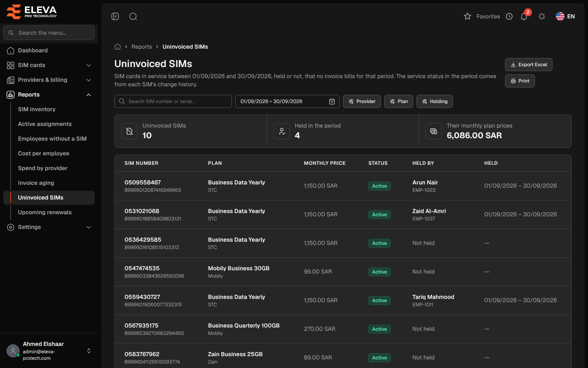The image size is (588, 368).
Task: Click the Uninvoiced SIMs card icon
Action: 129,131
